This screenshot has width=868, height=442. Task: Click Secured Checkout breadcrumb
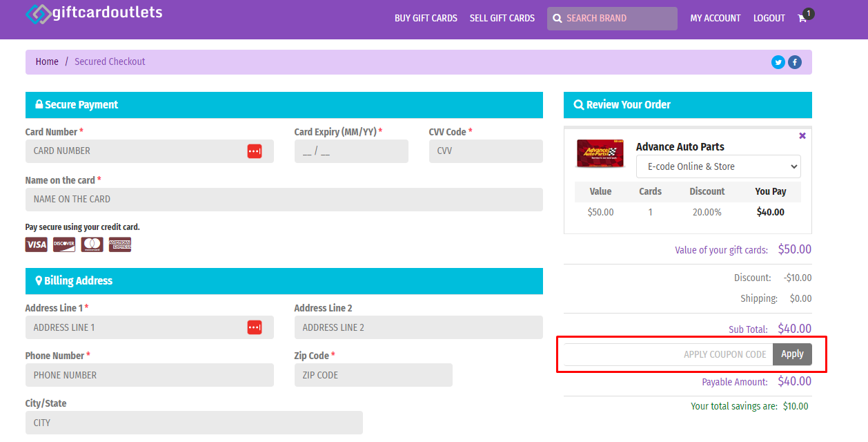click(x=110, y=61)
